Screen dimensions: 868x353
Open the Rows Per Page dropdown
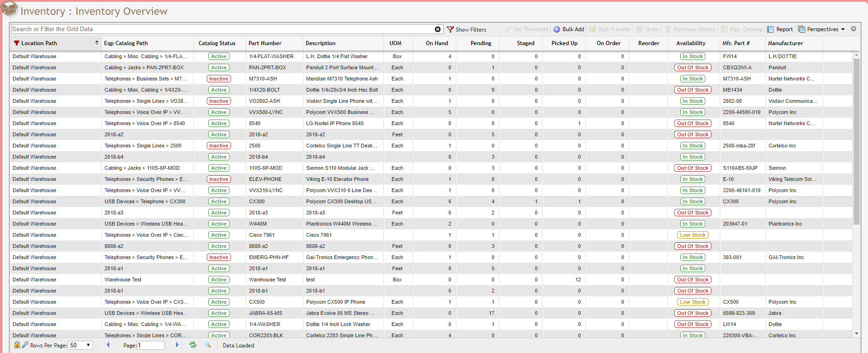click(81, 345)
